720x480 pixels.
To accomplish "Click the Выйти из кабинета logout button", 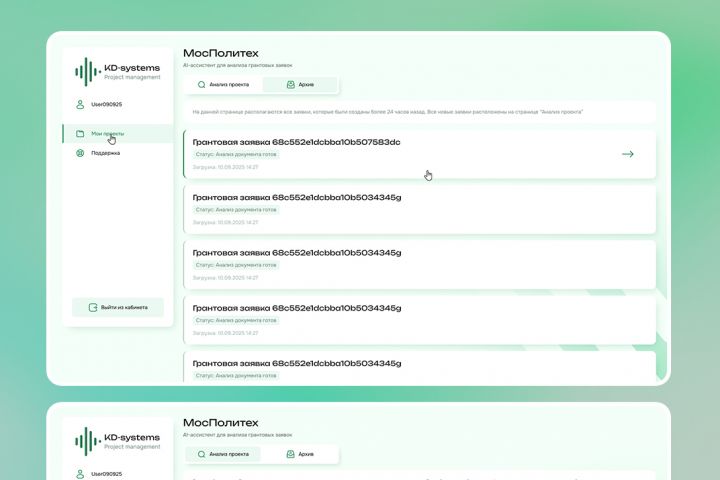I will tap(118, 307).
